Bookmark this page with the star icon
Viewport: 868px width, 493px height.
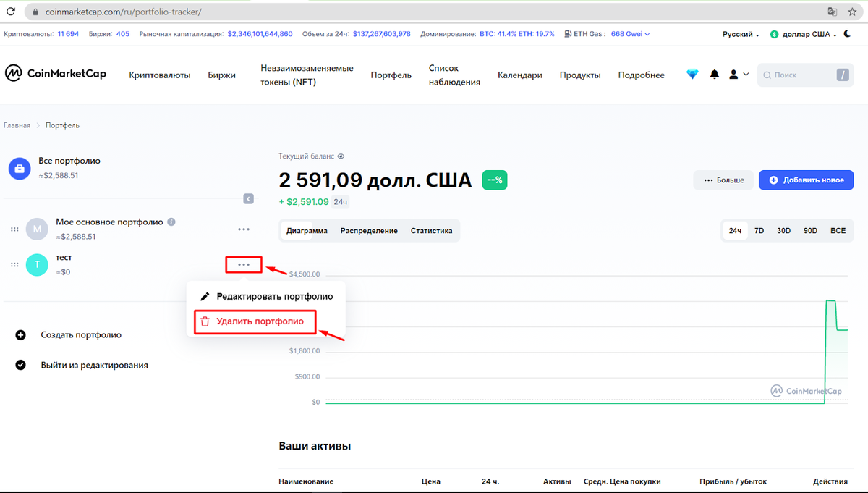(x=852, y=12)
